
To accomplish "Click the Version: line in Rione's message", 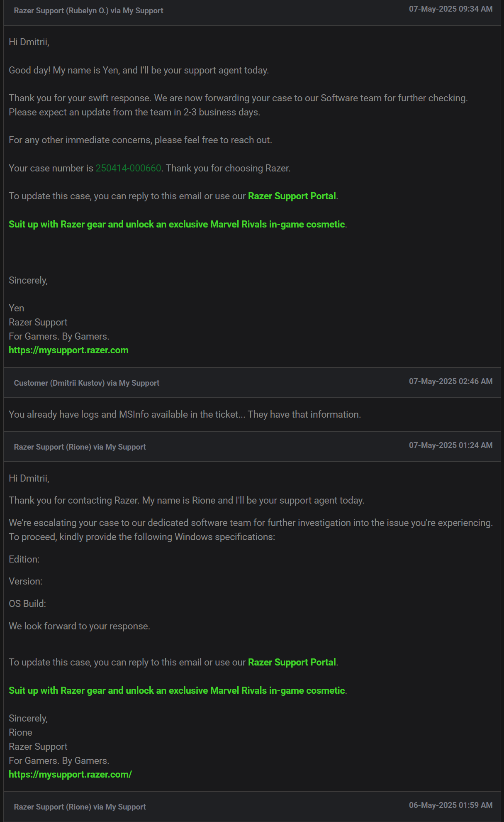I will point(26,581).
